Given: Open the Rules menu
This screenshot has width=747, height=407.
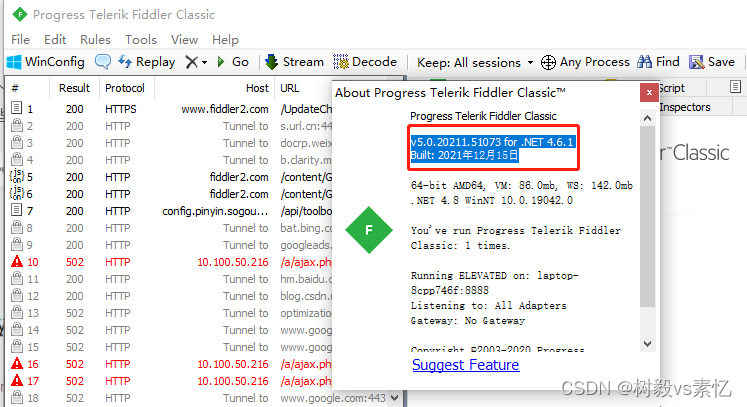Looking at the screenshot, I should point(95,40).
